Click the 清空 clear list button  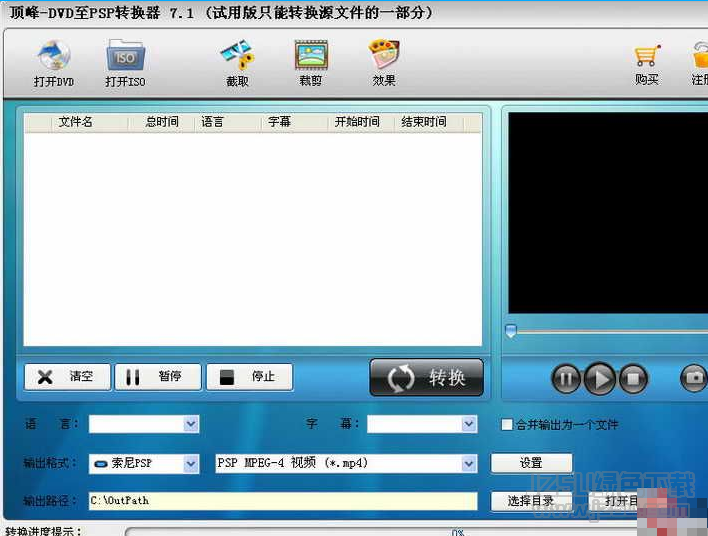[67, 377]
